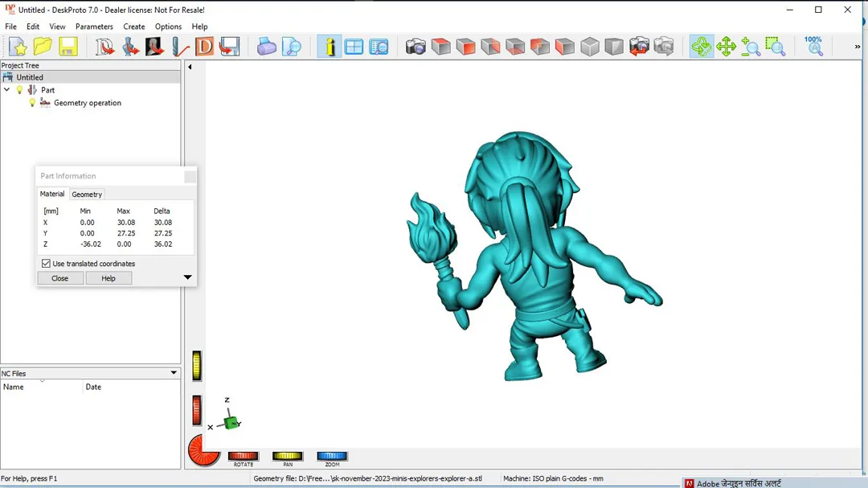Open the Options menu

168,27
